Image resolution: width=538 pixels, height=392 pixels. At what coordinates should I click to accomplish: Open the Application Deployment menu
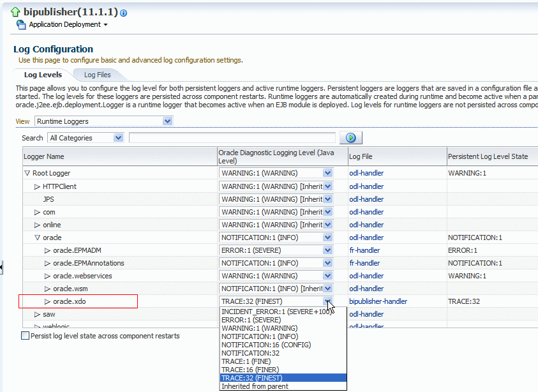point(68,24)
